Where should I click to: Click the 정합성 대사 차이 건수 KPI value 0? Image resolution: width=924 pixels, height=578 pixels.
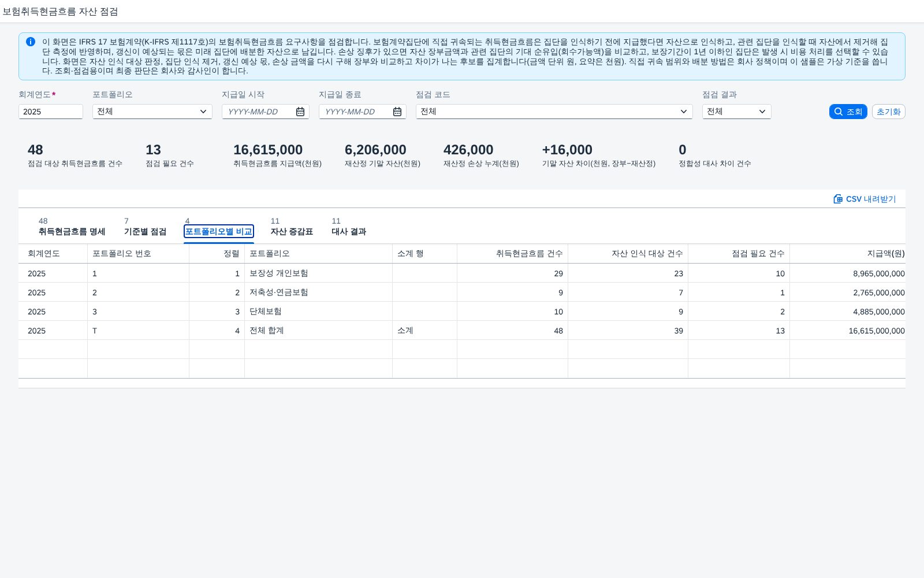(x=683, y=150)
